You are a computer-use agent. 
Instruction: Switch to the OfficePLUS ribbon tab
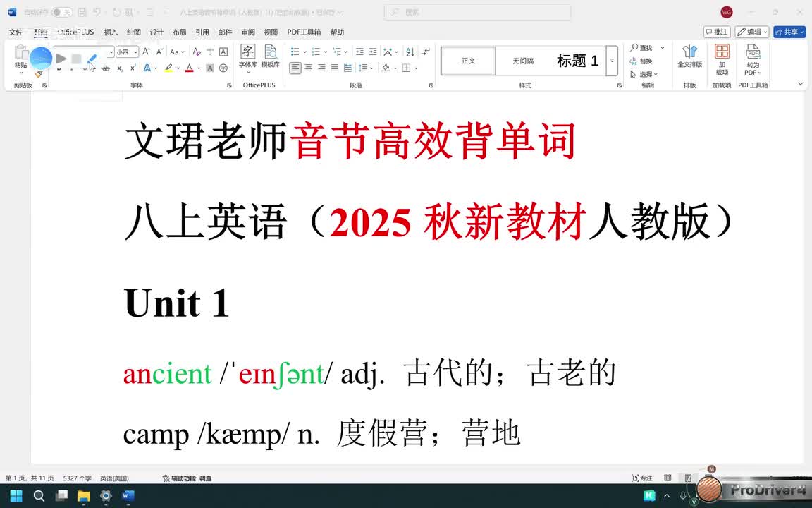click(x=75, y=32)
